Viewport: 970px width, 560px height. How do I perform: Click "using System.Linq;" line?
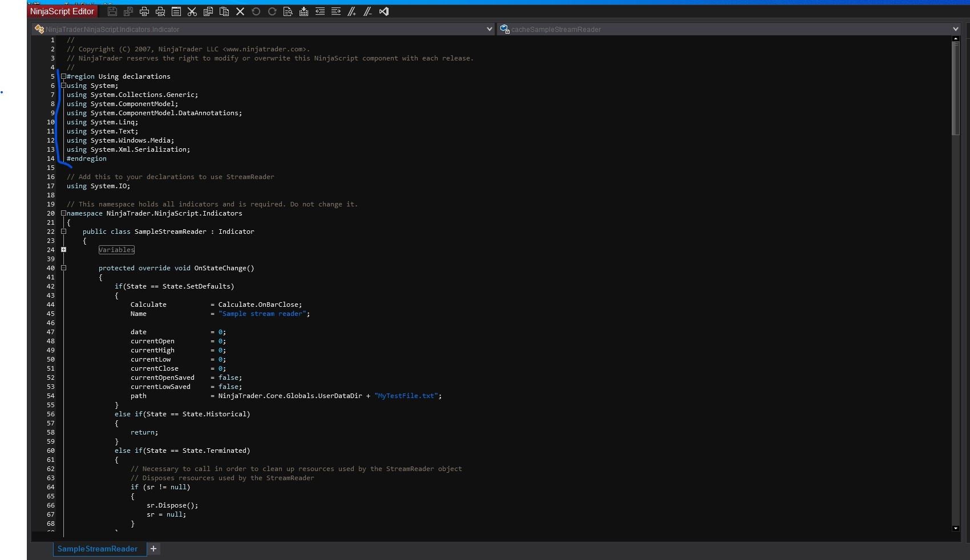click(x=103, y=122)
